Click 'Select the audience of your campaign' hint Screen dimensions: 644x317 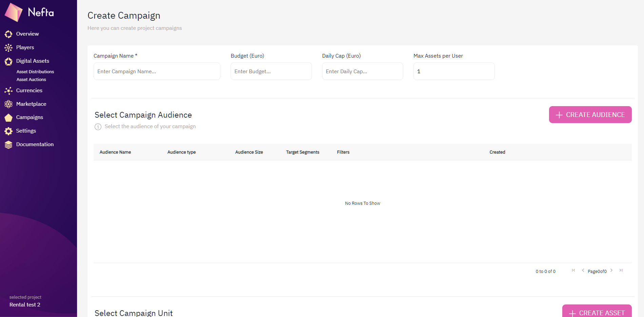pos(150,126)
